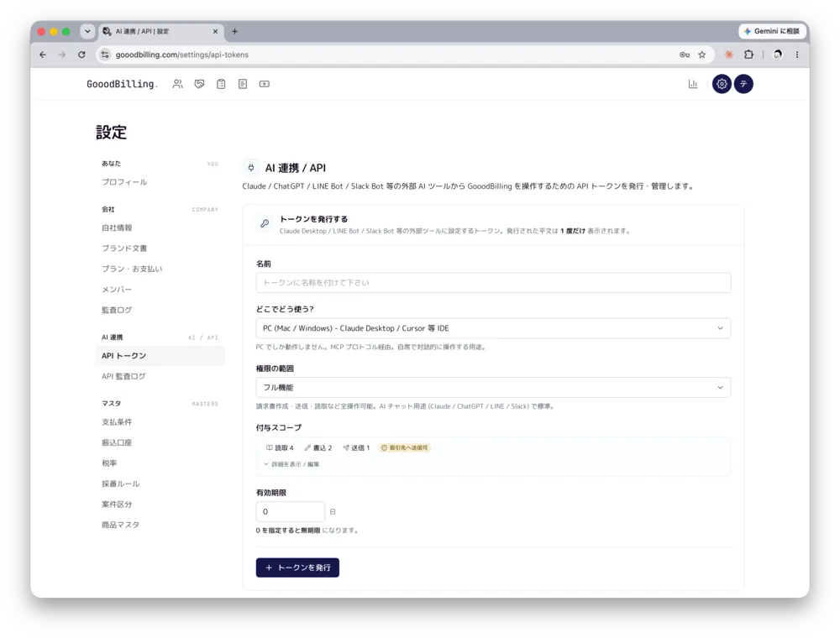Open the orange extension icon in toolbar

click(728, 55)
